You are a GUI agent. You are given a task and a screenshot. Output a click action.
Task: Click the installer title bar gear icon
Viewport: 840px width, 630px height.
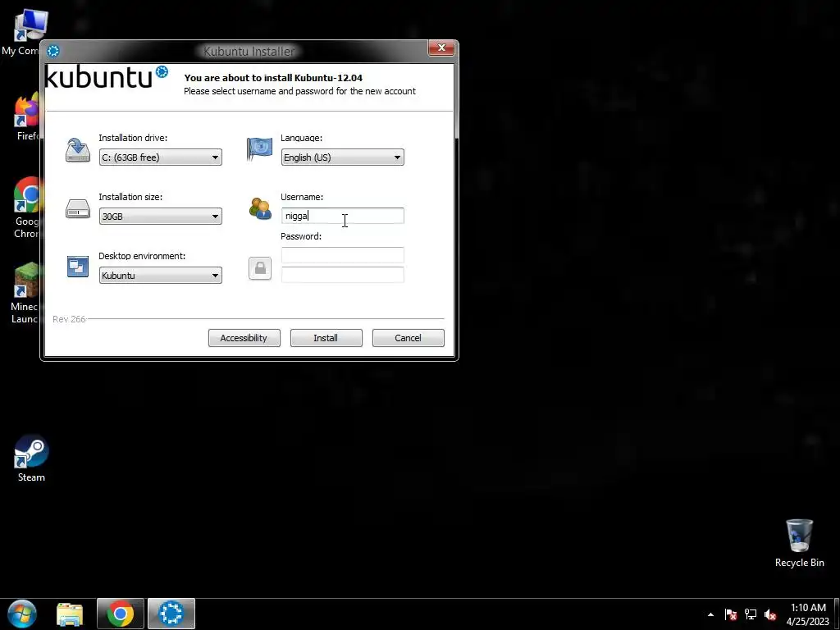[53, 51]
